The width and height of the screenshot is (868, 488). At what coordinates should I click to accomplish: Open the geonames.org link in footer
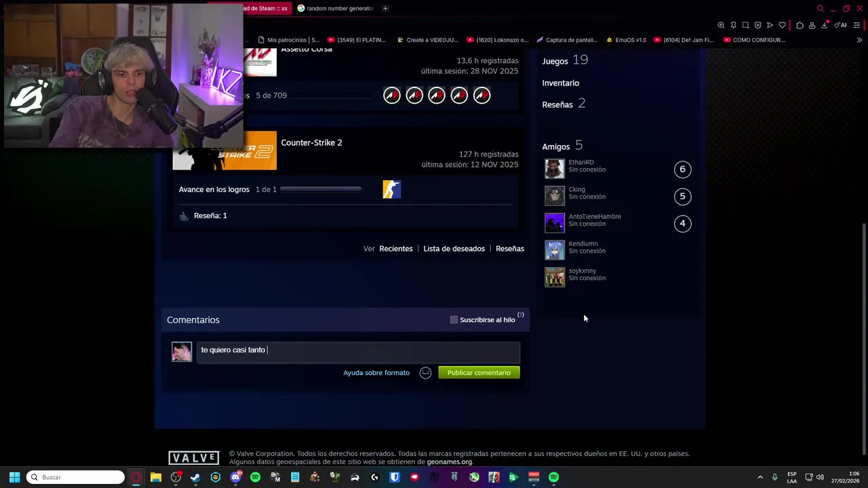coord(450,462)
